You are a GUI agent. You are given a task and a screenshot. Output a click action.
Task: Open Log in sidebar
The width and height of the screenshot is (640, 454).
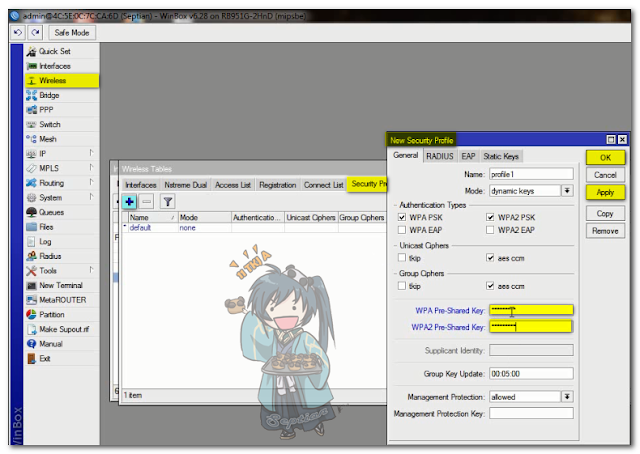pyautogui.click(x=62, y=242)
